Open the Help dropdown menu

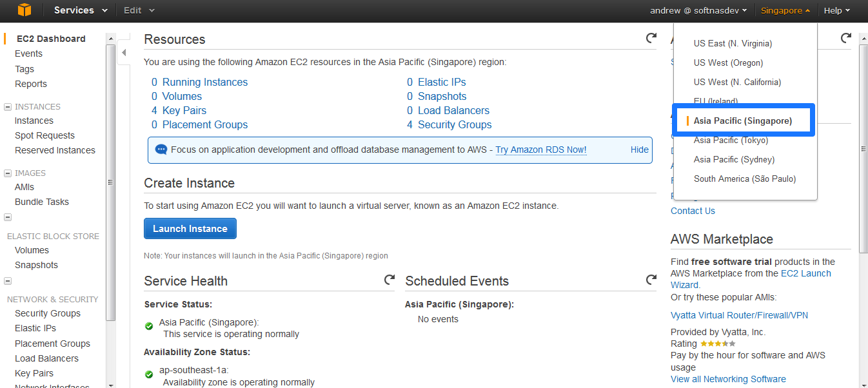[x=837, y=10]
